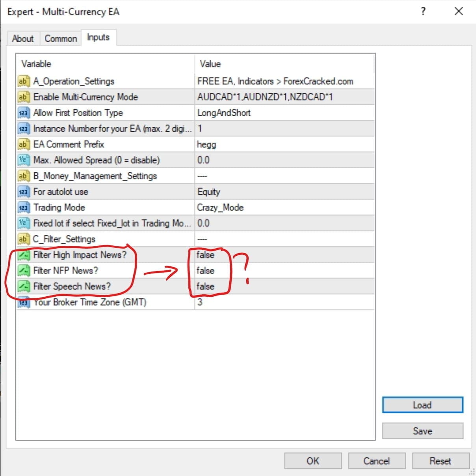Click the Load button
Screen dimensions: 476x476
coord(422,405)
